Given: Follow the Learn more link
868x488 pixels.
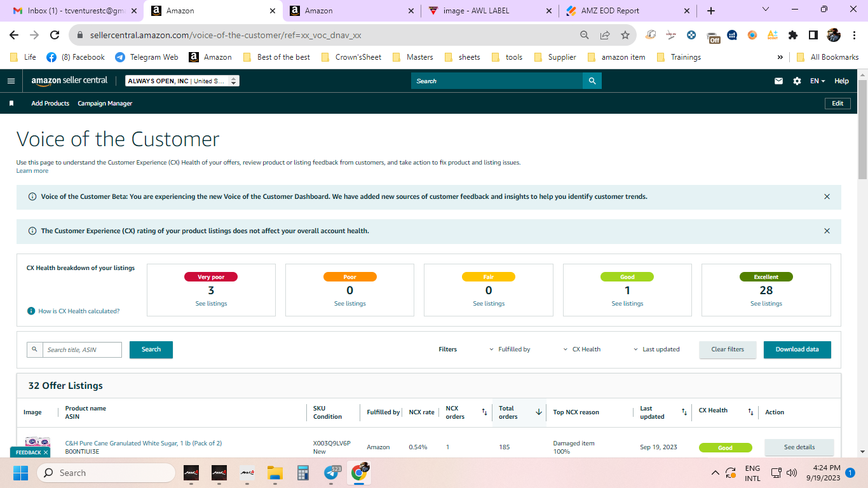Looking at the screenshot, I should (32, 171).
